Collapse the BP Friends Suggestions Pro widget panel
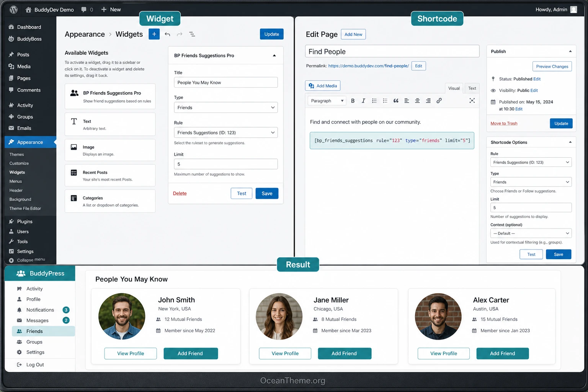588x392 pixels. [x=274, y=56]
